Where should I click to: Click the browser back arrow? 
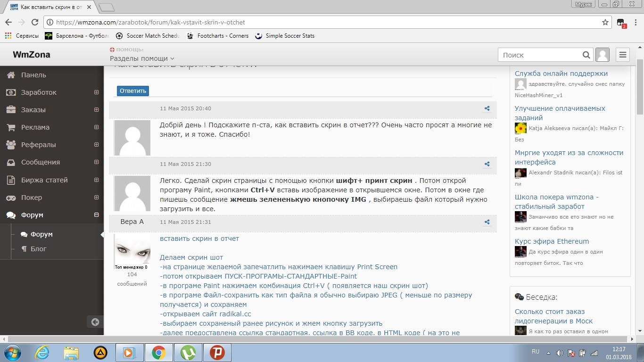8,22
